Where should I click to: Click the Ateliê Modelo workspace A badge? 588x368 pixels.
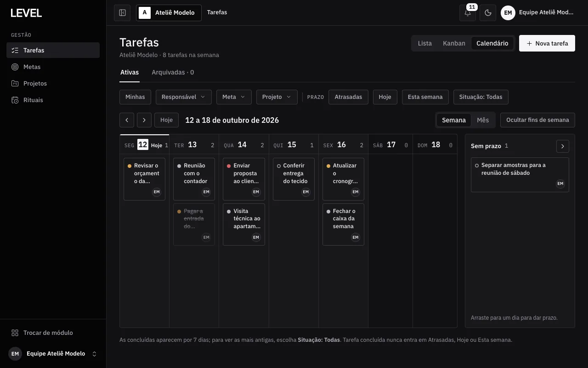(145, 13)
